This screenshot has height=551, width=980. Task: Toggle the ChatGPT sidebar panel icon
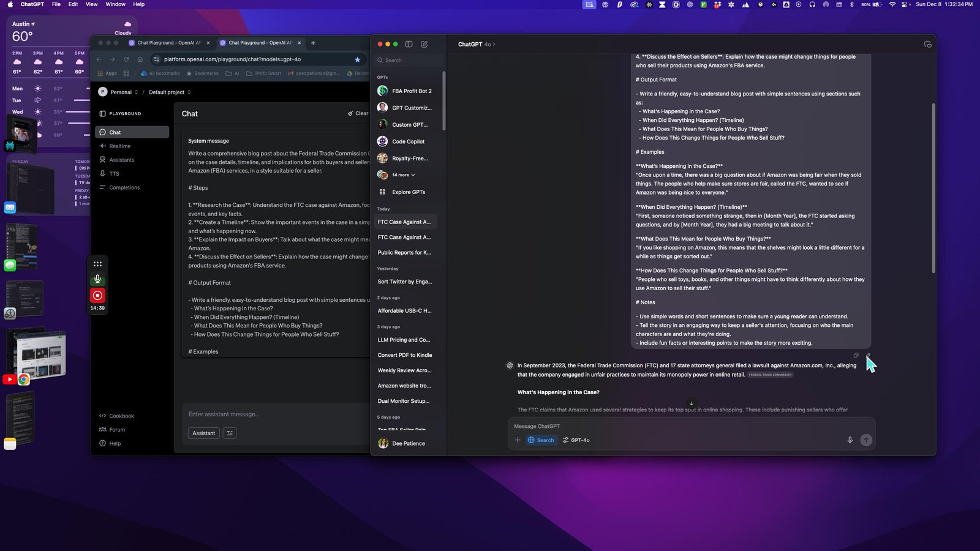coord(409,44)
